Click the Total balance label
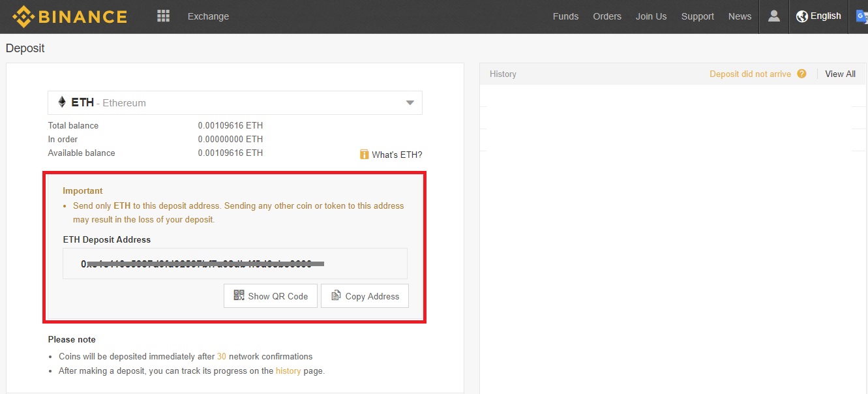This screenshot has height=394, width=868. 73,125
